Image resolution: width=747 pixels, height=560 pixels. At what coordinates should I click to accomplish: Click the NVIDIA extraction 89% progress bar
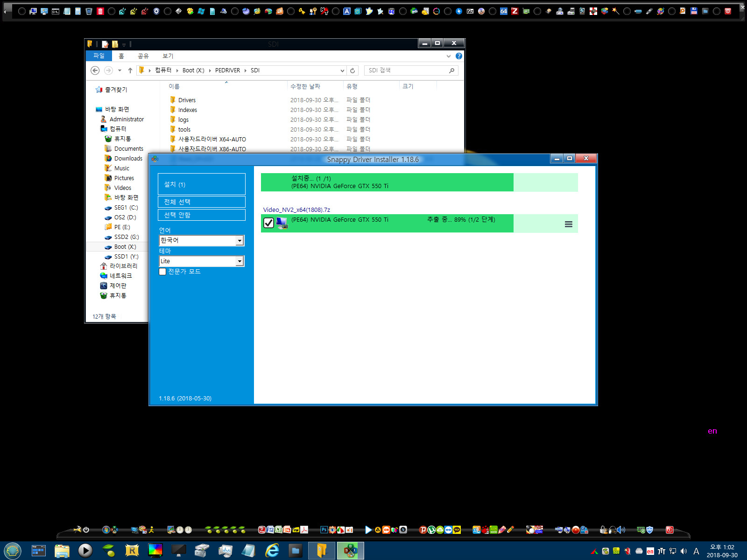click(419, 224)
